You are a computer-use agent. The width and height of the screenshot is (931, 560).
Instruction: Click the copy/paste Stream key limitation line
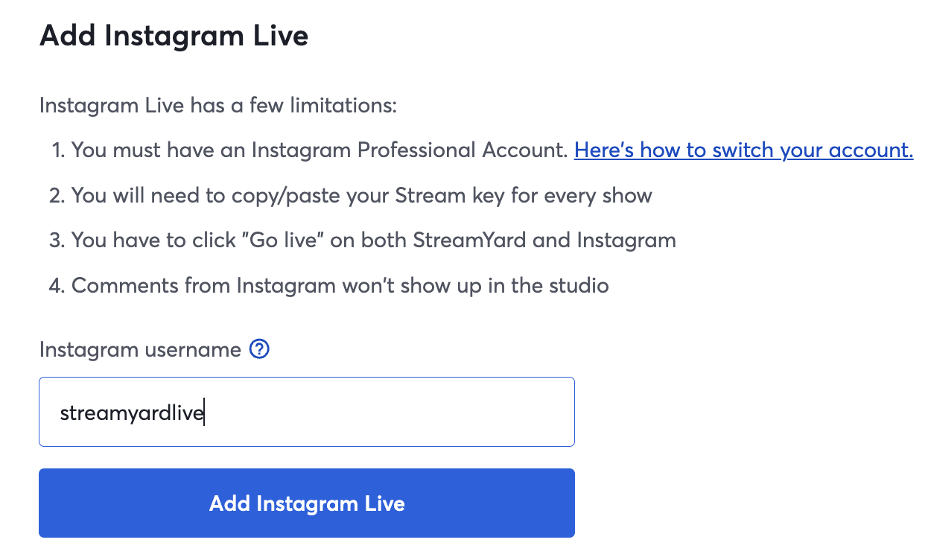point(362,196)
